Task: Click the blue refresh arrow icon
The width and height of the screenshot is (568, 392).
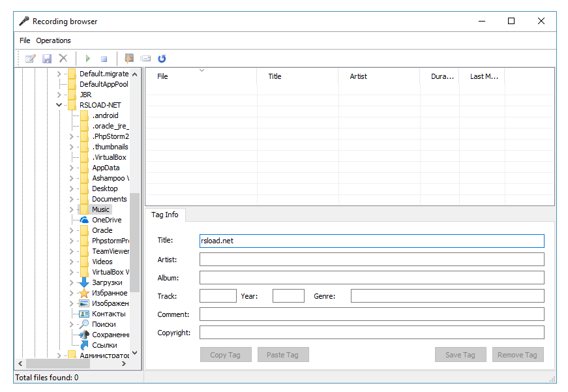Action: (x=162, y=59)
